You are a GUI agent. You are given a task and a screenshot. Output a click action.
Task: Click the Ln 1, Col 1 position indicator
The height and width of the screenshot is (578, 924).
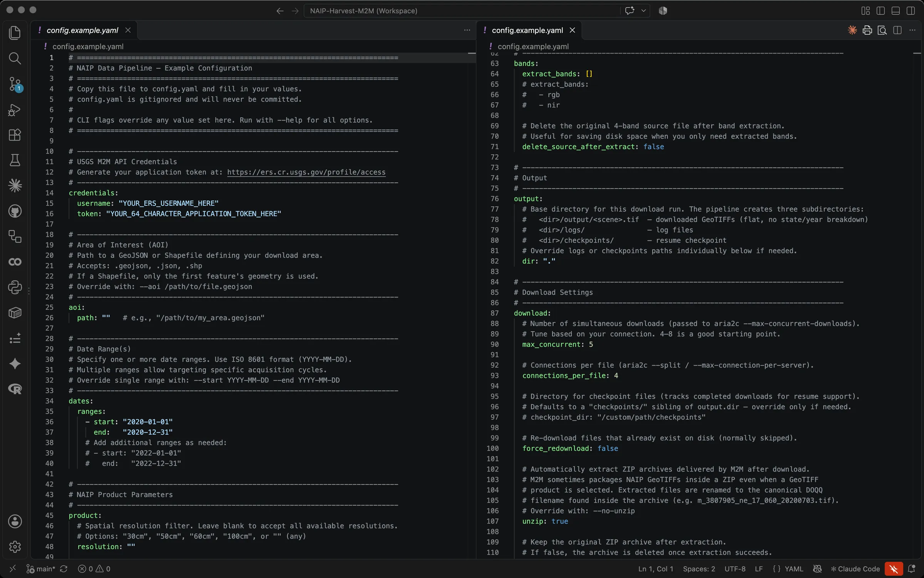tap(656, 569)
